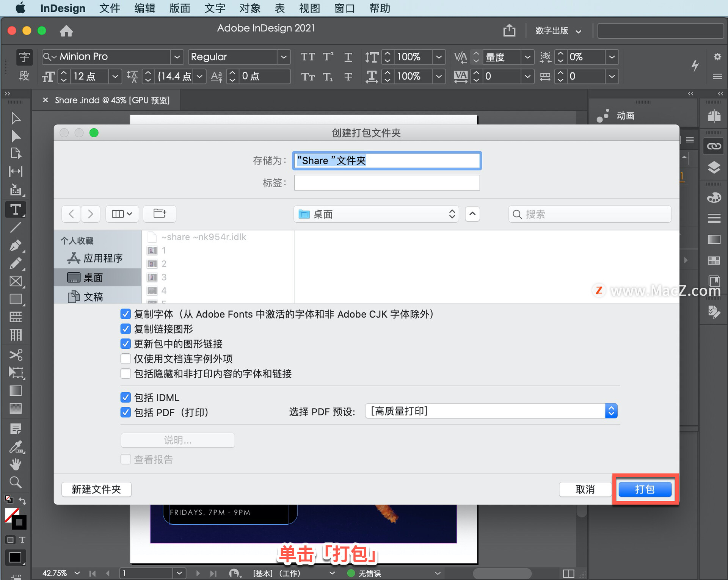Viewport: 728px width, 580px height.
Task: Open the Layers panel icon
Action: [x=714, y=167]
